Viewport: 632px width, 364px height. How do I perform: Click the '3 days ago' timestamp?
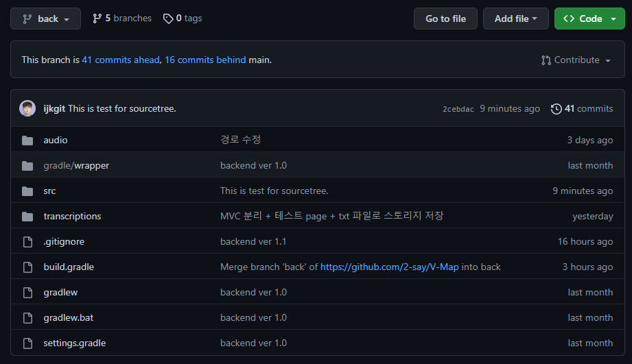pyautogui.click(x=590, y=140)
